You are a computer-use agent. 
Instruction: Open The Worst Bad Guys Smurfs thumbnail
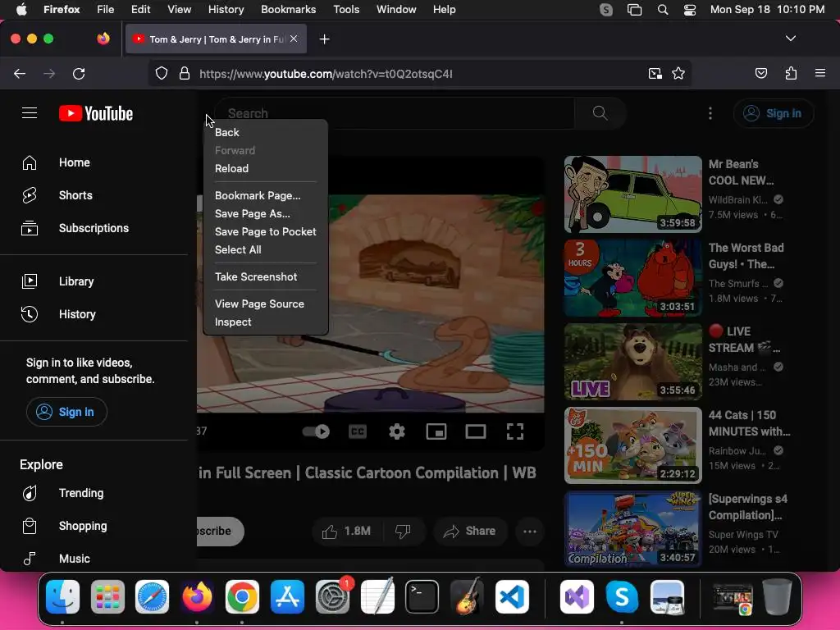click(x=632, y=277)
